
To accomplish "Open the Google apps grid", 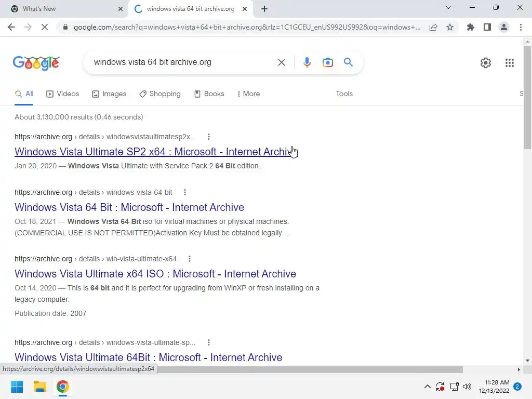I will click(509, 63).
